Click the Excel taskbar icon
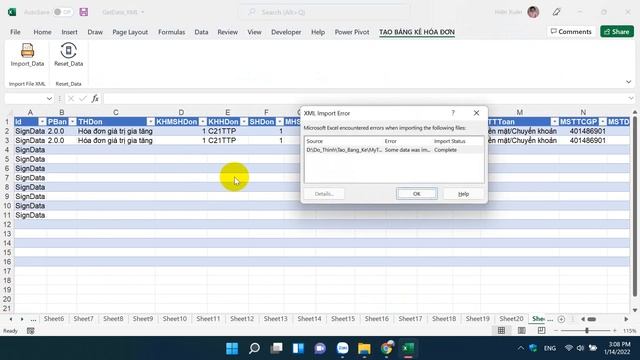This screenshot has width=640, height=360. (x=408, y=348)
